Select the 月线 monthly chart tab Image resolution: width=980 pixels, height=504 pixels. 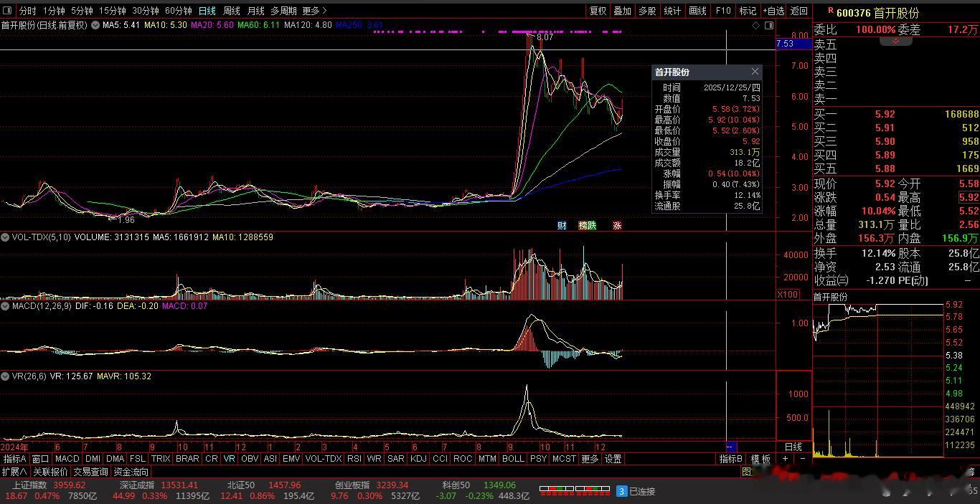click(255, 11)
